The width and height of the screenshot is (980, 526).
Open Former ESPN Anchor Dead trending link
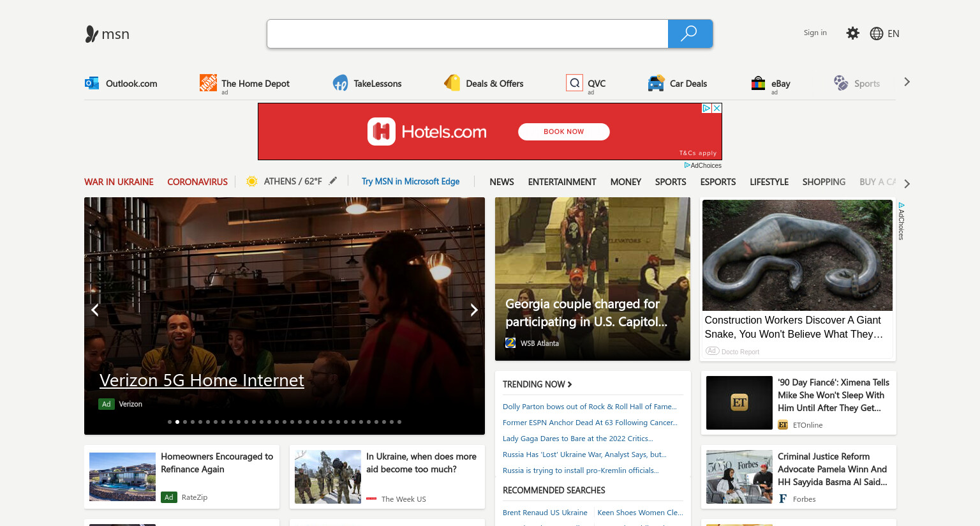pyautogui.click(x=590, y=423)
